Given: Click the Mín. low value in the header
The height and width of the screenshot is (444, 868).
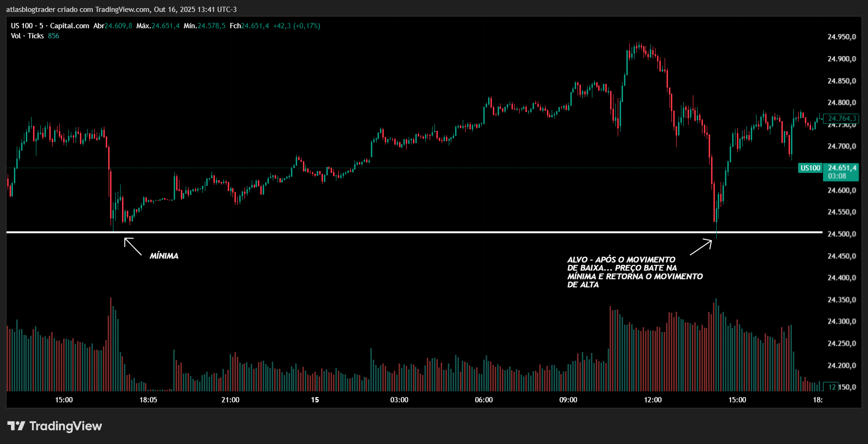Looking at the screenshot, I should point(211,26).
